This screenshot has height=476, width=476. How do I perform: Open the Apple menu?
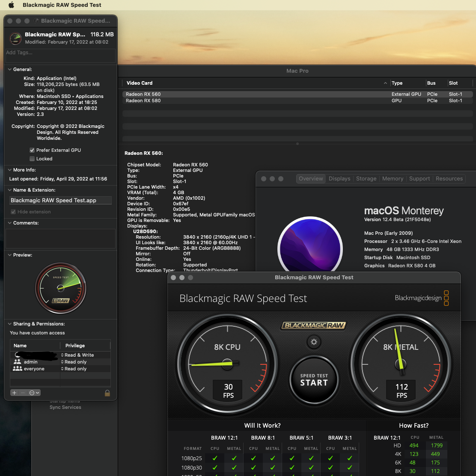11,5
